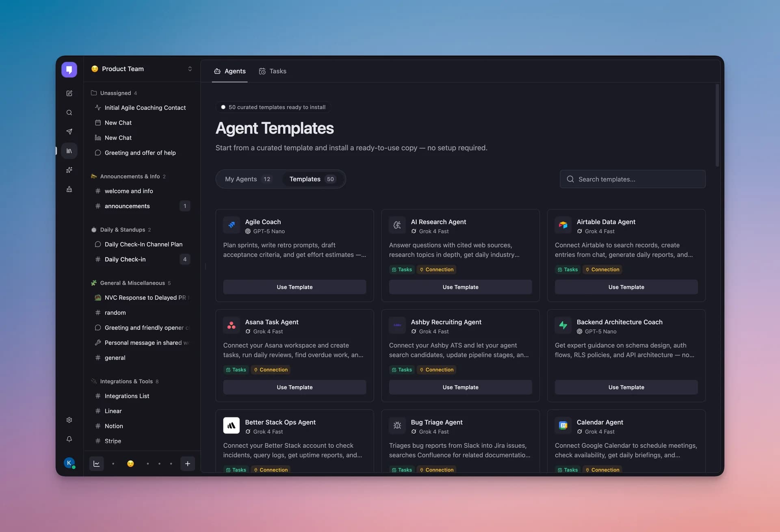Open the robot agents icon in left rail
The image size is (780, 532).
69,189
